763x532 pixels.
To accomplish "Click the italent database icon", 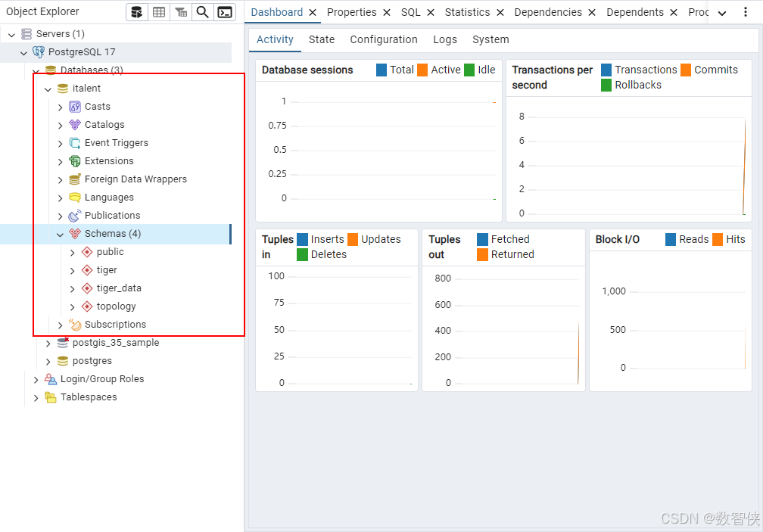I will [63, 89].
